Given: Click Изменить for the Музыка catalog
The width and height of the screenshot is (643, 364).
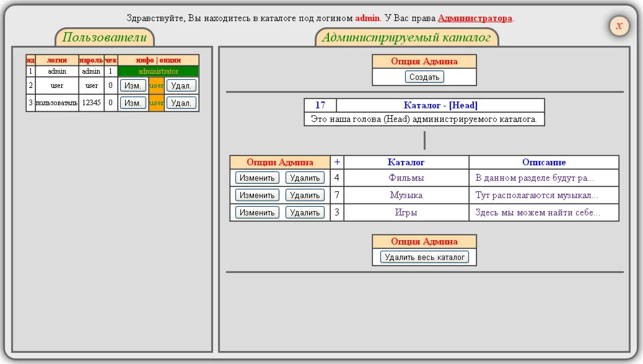Looking at the screenshot, I should point(257,195).
